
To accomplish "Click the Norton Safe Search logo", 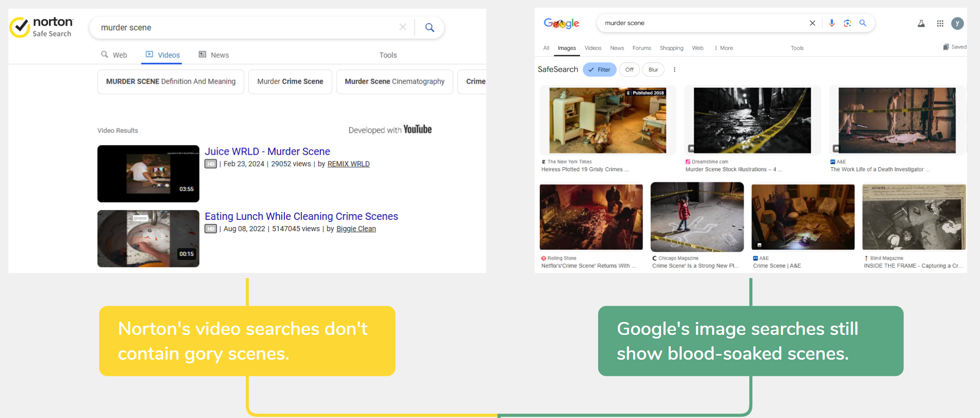I will 41,27.
